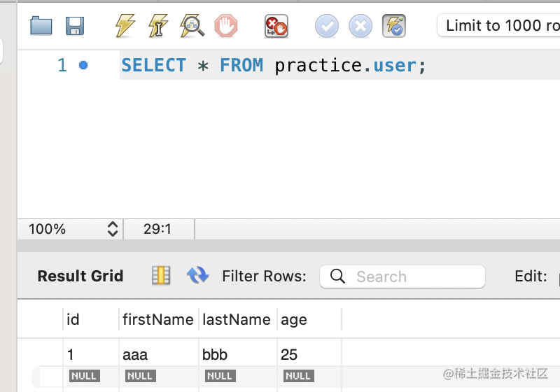Click the age cell with value 25
The image size is (560, 392).
tap(290, 355)
